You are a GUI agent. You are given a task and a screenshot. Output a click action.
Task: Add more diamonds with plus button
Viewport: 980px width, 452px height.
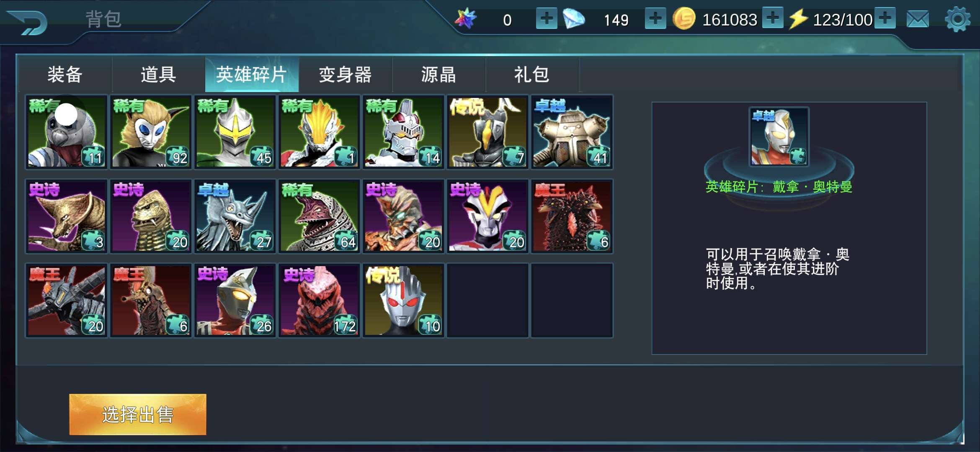[x=655, y=18]
